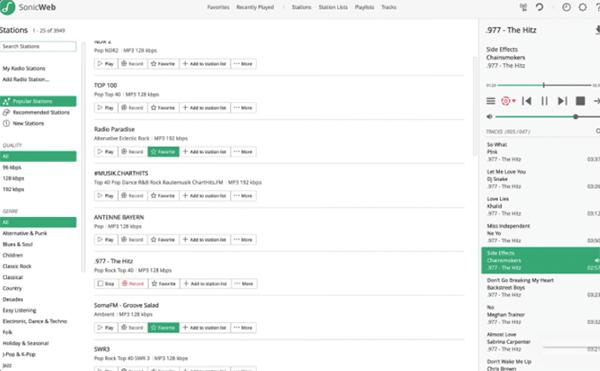The height and width of the screenshot is (371, 600).
Task: Record the Radio Paradise station
Action: coord(132,152)
